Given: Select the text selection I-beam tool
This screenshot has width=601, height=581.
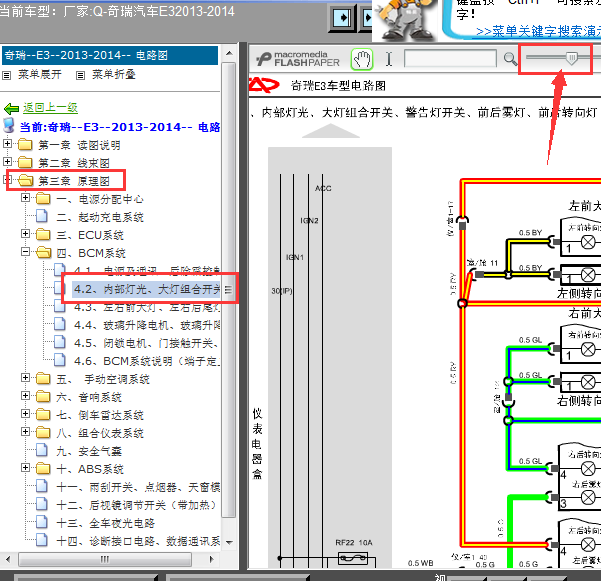Looking at the screenshot, I should [x=389, y=59].
